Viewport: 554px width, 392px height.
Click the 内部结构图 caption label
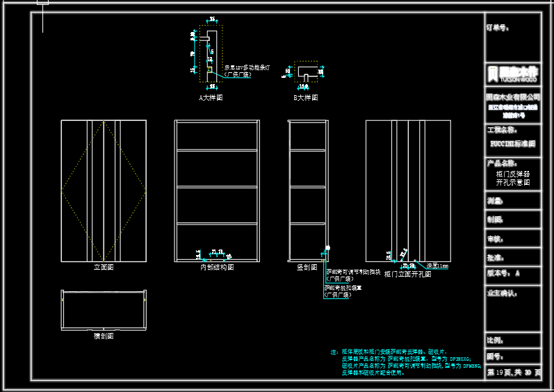pos(217,267)
